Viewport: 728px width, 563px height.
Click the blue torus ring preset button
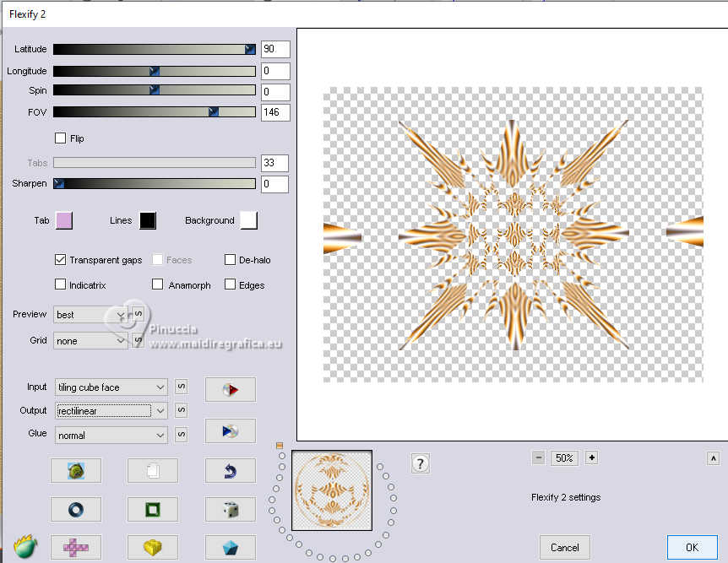pos(76,509)
